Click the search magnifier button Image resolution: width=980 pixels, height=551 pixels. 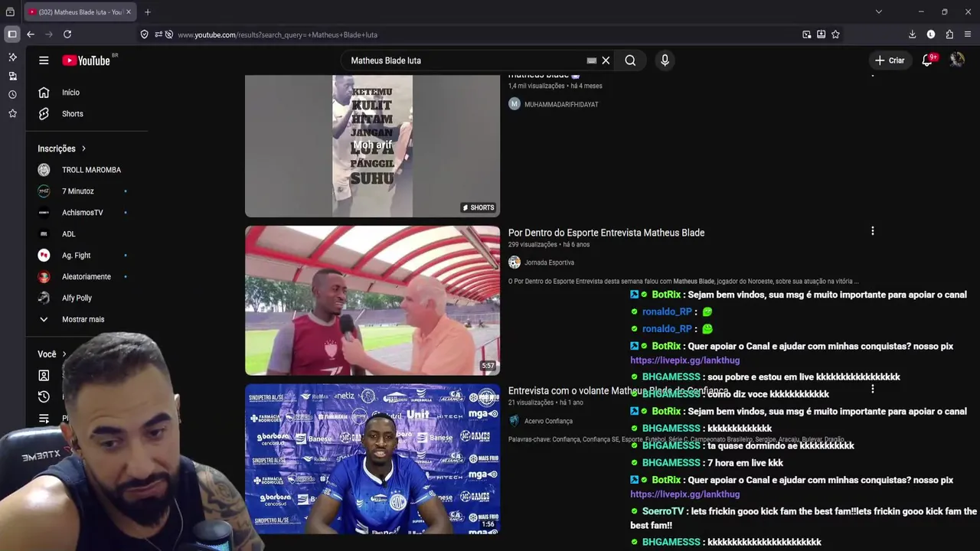pos(630,60)
